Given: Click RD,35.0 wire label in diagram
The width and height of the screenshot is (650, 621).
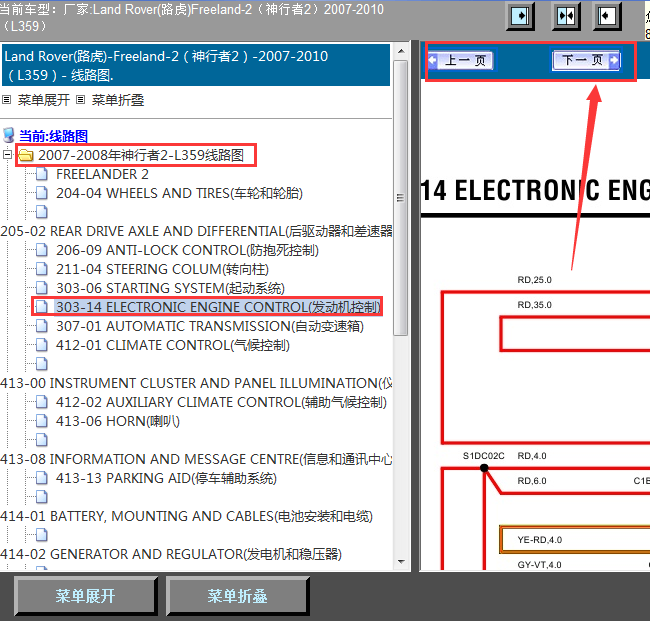Looking at the screenshot, I should point(534,305).
